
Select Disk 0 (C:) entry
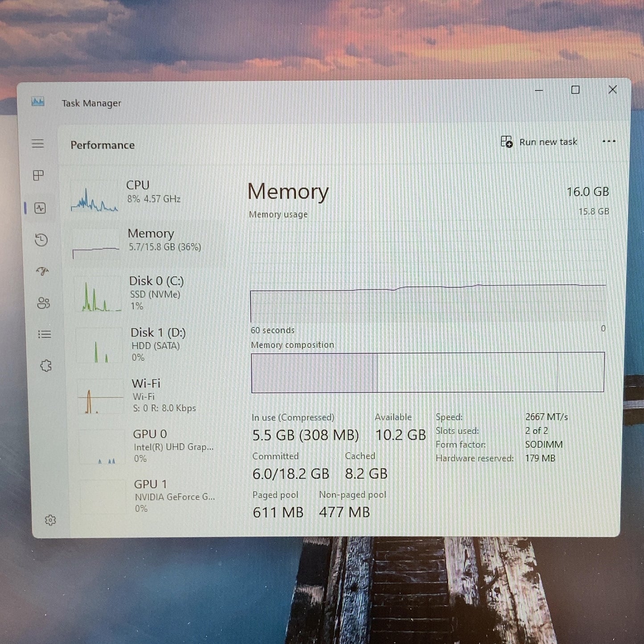point(147,293)
